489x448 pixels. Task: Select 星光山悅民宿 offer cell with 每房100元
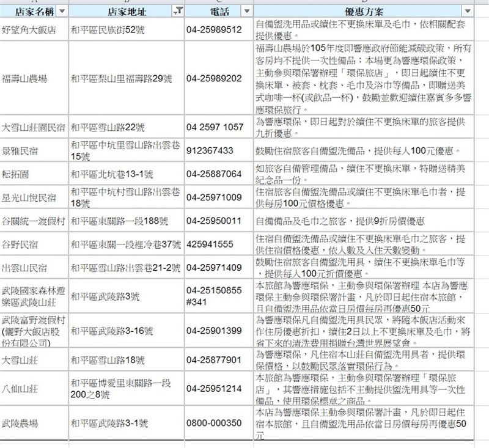[x=364, y=197]
